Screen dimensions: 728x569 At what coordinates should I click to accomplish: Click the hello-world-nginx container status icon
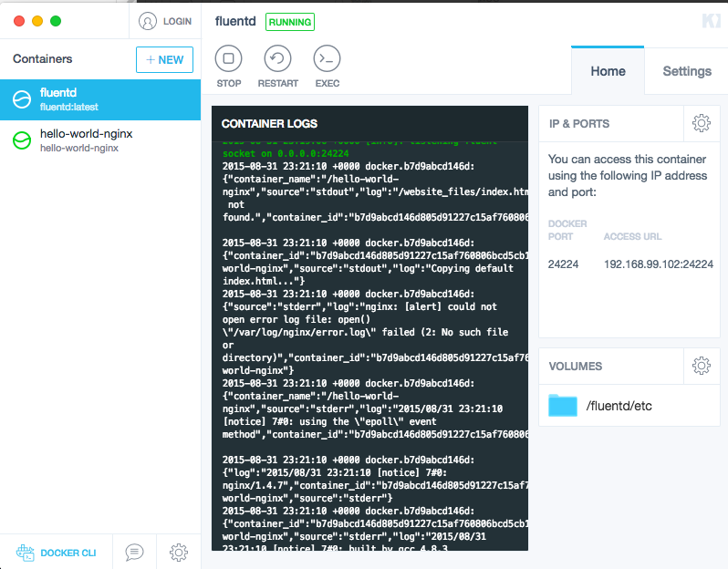22,140
